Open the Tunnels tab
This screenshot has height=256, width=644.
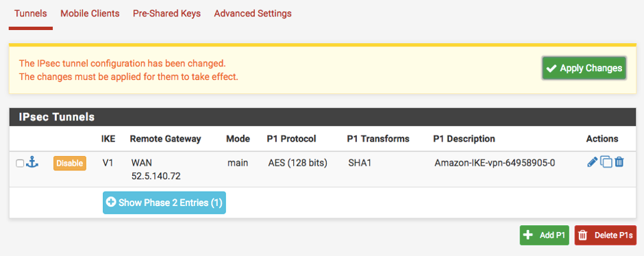point(31,14)
